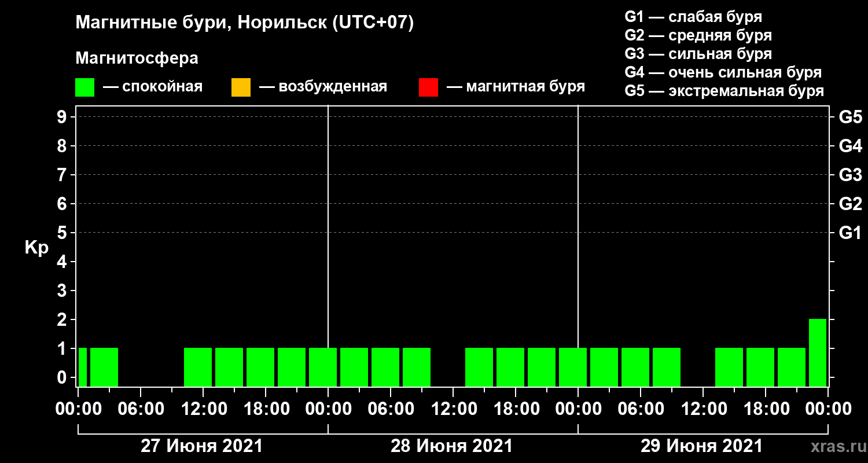Viewport: 868px width, 463px height.
Task: Click the Kp 1 bar at 12:00 on 27 June
Action: (198, 367)
